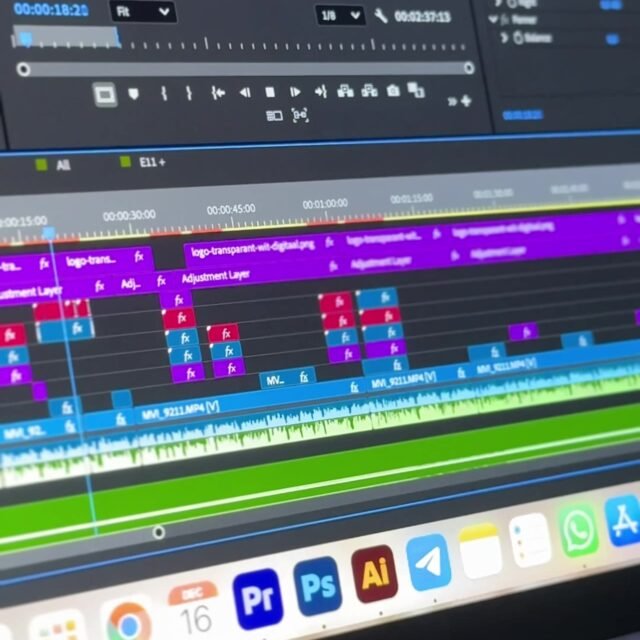The height and width of the screenshot is (640, 640).
Task: Click the Comparison View icon
Action: [x=416, y=90]
